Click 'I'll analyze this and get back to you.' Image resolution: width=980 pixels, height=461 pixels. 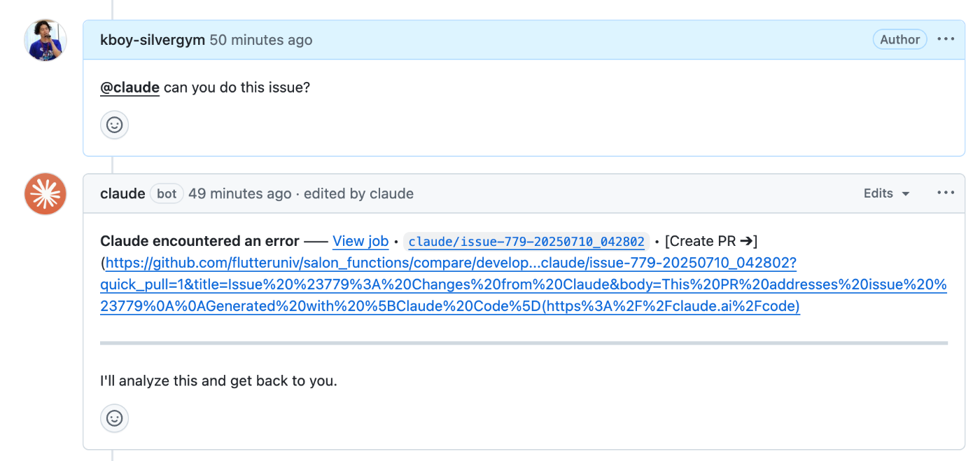[218, 381]
